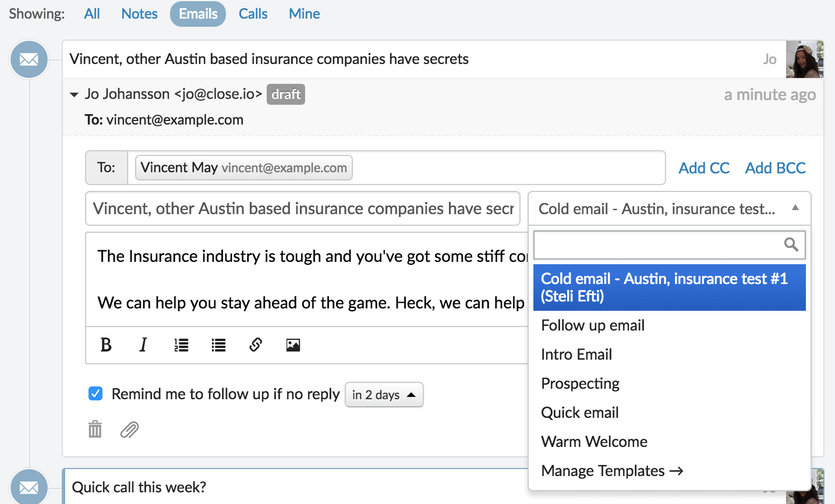
Task: Click the email title 'Vincent, other Austin based insurance'
Action: pyautogui.click(x=269, y=59)
